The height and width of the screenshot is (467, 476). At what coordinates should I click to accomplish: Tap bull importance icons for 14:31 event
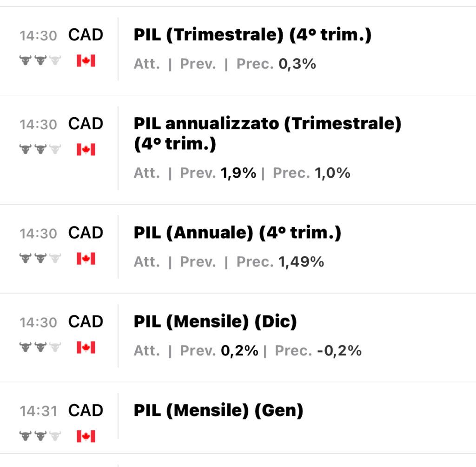[40, 436]
